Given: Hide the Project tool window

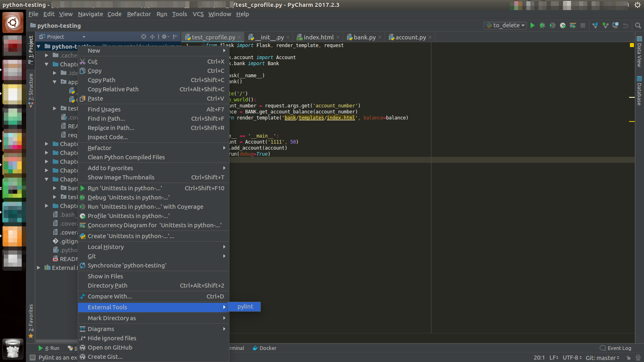Looking at the screenshot, I should pos(175,37).
